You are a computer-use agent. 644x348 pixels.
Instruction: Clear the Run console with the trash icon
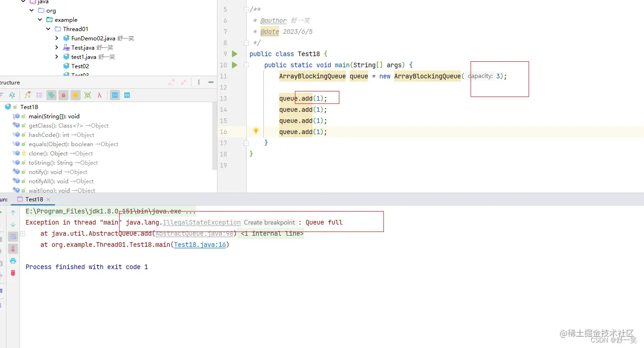click(x=13, y=273)
